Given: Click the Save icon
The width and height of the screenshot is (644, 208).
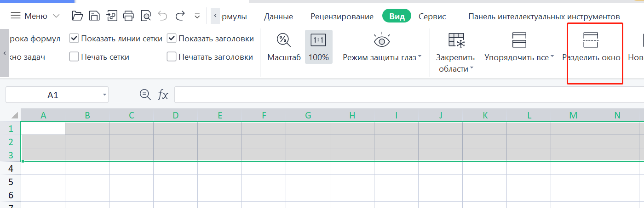Looking at the screenshot, I should tap(94, 16).
